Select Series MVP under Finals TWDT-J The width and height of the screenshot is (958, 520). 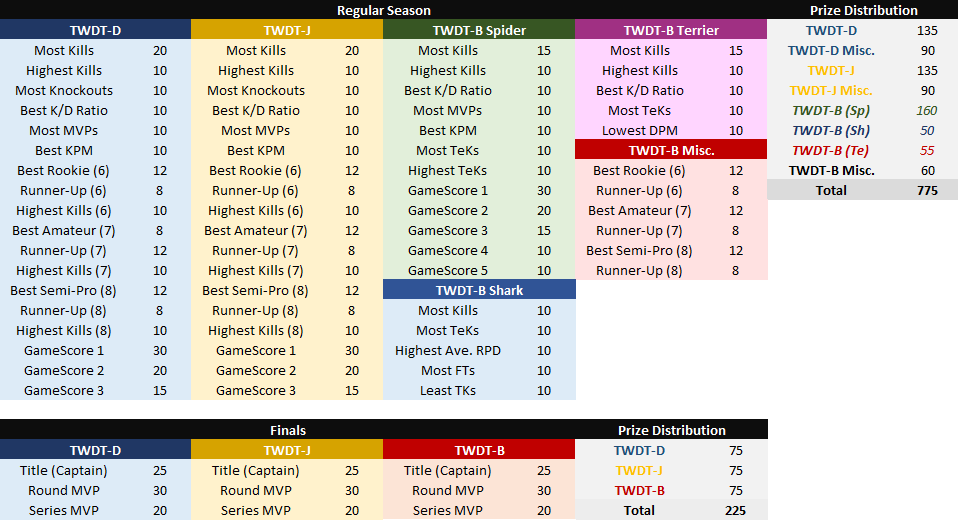256,510
